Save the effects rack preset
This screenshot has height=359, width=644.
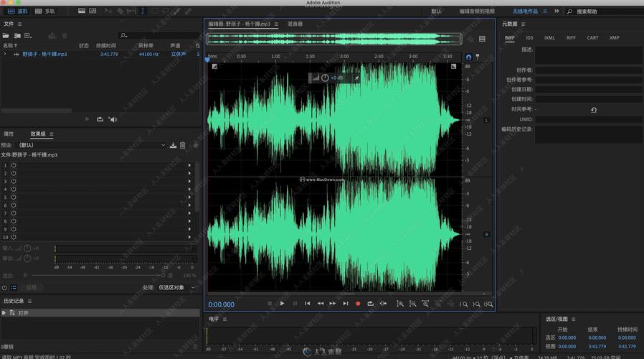(x=173, y=145)
